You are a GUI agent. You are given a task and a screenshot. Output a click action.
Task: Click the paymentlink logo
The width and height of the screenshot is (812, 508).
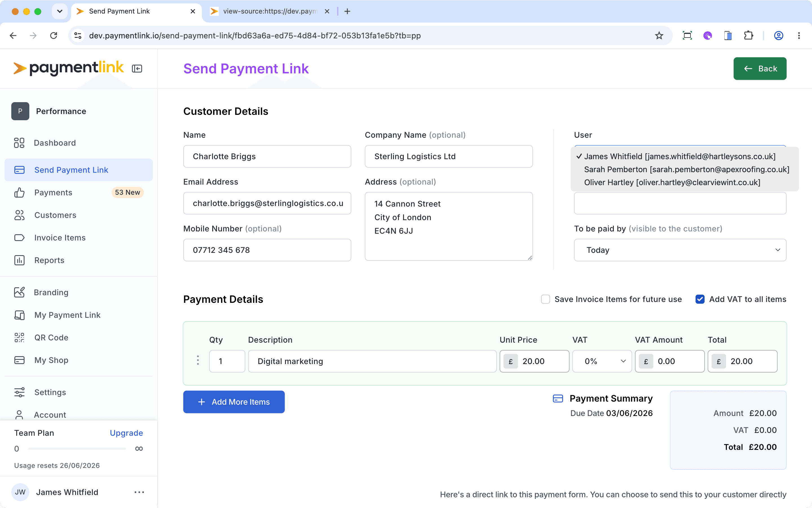[69, 68]
